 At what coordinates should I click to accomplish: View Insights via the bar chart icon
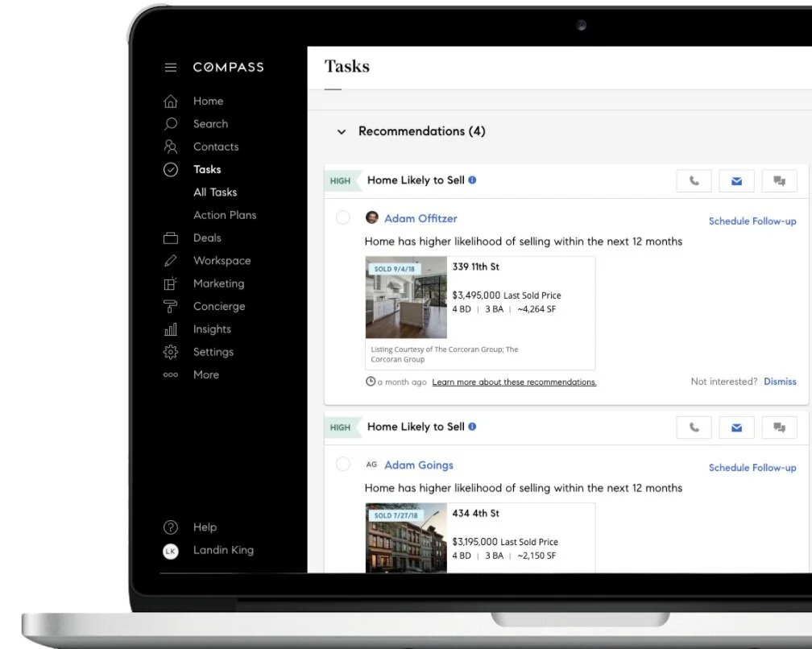point(170,329)
